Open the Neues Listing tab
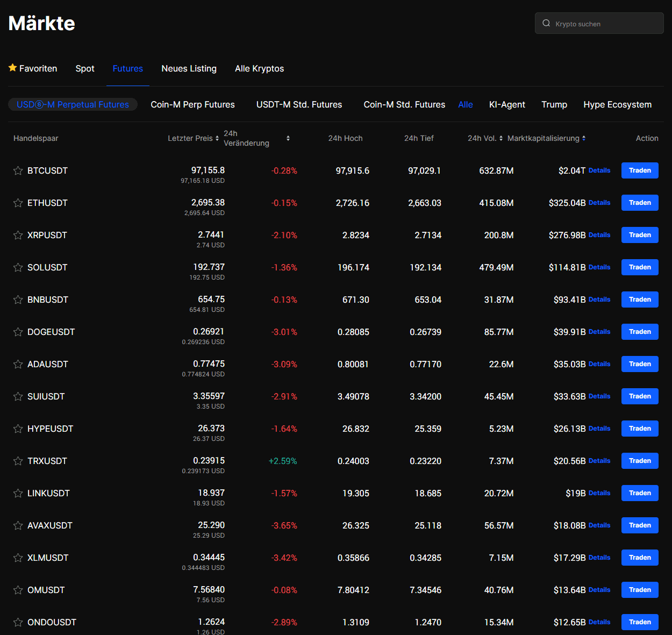Image resolution: width=672 pixels, height=635 pixels. [189, 68]
